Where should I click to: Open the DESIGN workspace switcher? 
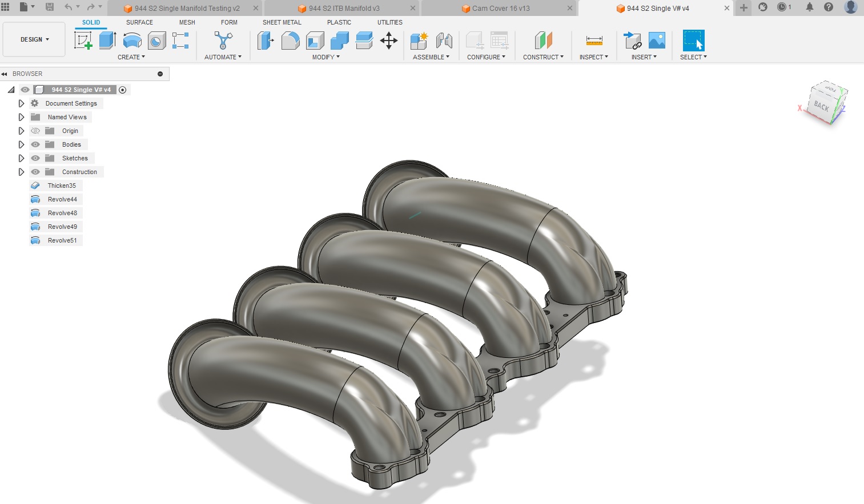[33, 39]
